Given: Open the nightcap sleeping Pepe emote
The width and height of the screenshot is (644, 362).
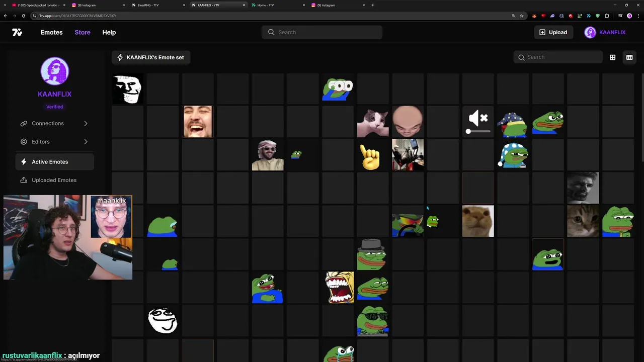Looking at the screenshot, I should [513, 155].
